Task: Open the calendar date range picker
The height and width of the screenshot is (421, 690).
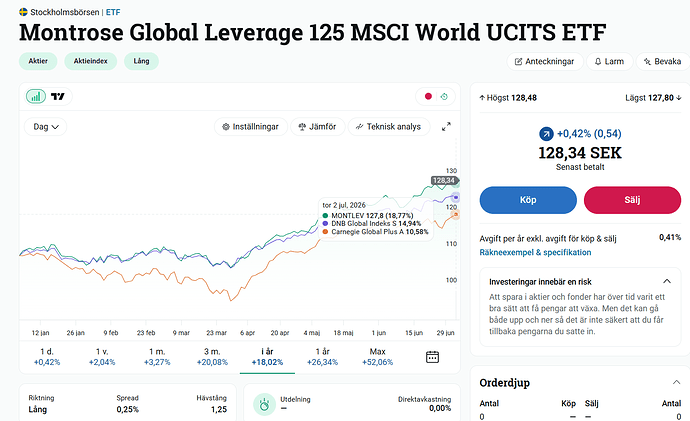Action: [x=433, y=357]
